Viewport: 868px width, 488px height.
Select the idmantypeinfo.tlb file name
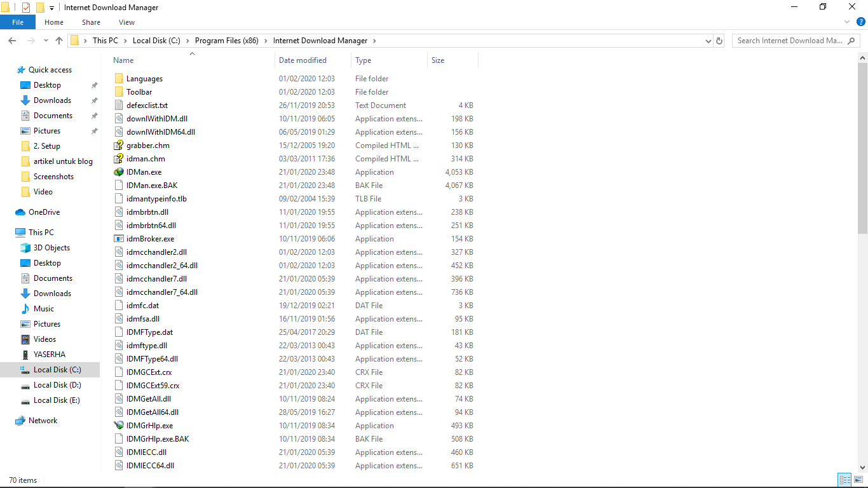click(156, 199)
